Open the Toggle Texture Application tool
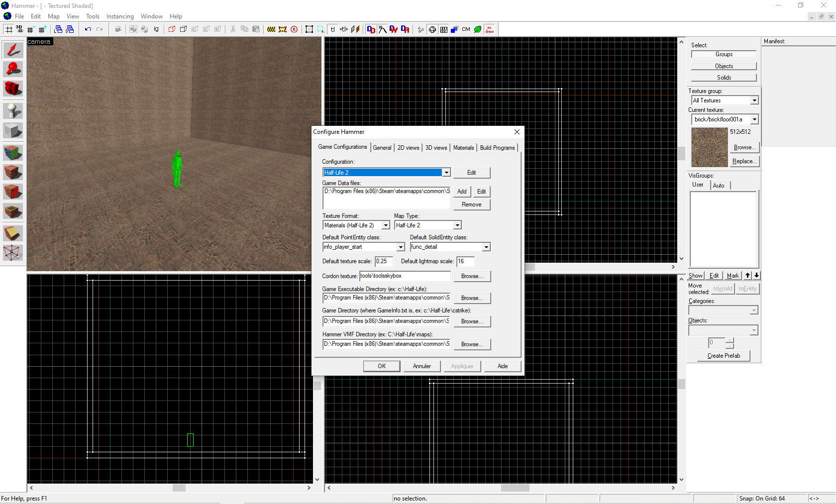The width and height of the screenshot is (836, 504). [13, 152]
